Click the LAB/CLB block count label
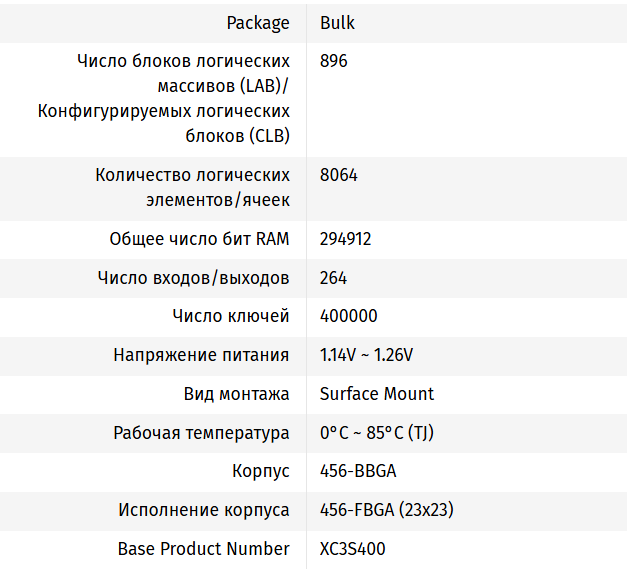 (164, 98)
